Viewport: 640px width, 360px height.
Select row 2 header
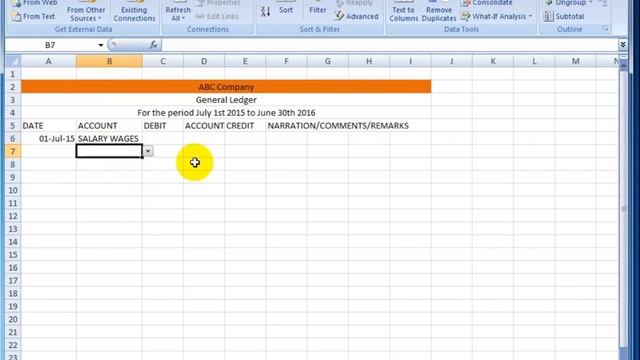click(x=13, y=87)
